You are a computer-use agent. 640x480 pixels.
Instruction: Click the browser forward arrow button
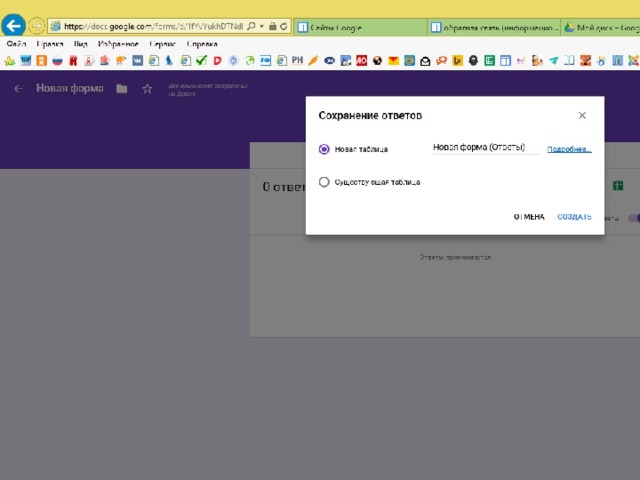pos(36,25)
